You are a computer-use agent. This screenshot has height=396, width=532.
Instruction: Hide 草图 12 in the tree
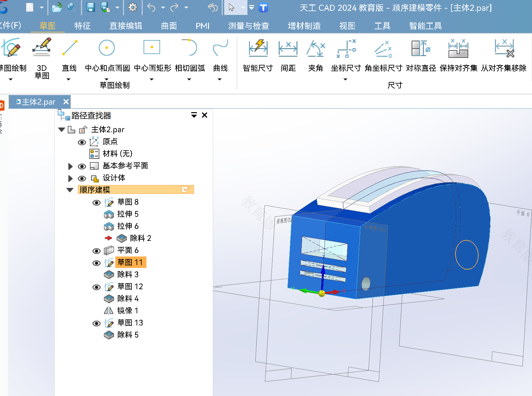[97, 287]
